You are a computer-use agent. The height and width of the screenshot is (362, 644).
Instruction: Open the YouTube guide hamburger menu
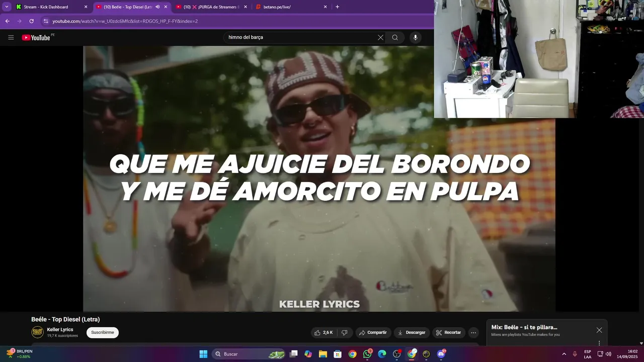[x=11, y=37]
